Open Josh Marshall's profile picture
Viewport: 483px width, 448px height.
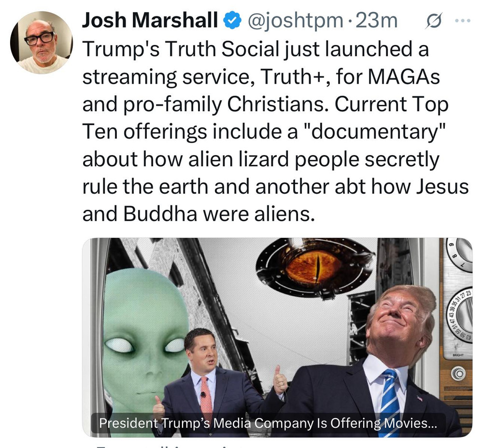tap(41, 43)
